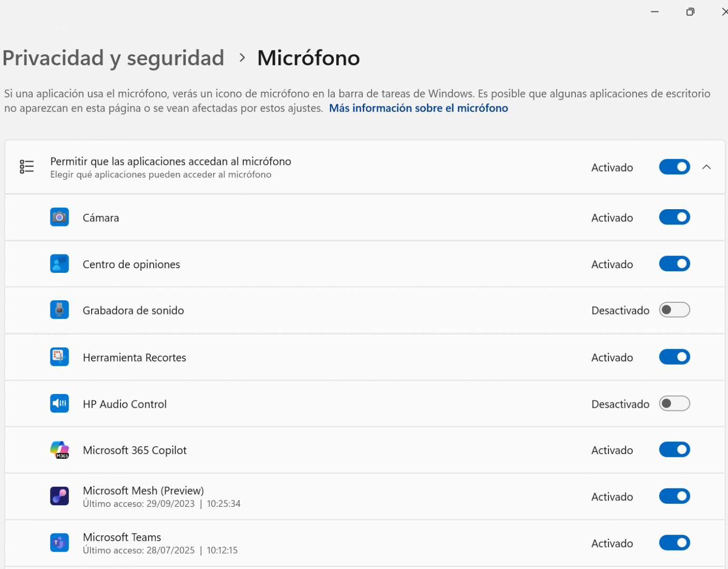Click the Grabadora de sonido icon
Image resolution: width=728 pixels, height=569 pixels.
click(x=59, y=310)
